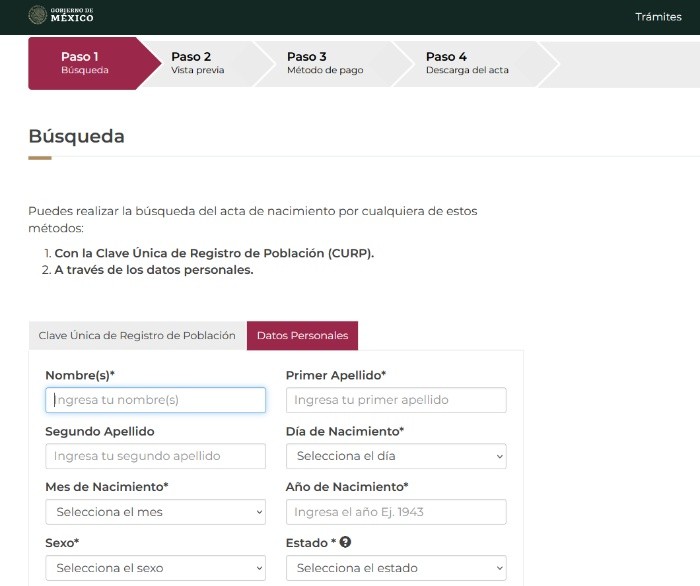This screenshot has height=586, width=700.
Task: Go to Paso 1 Búsqueda step
Action: click(x=85, y=63)
